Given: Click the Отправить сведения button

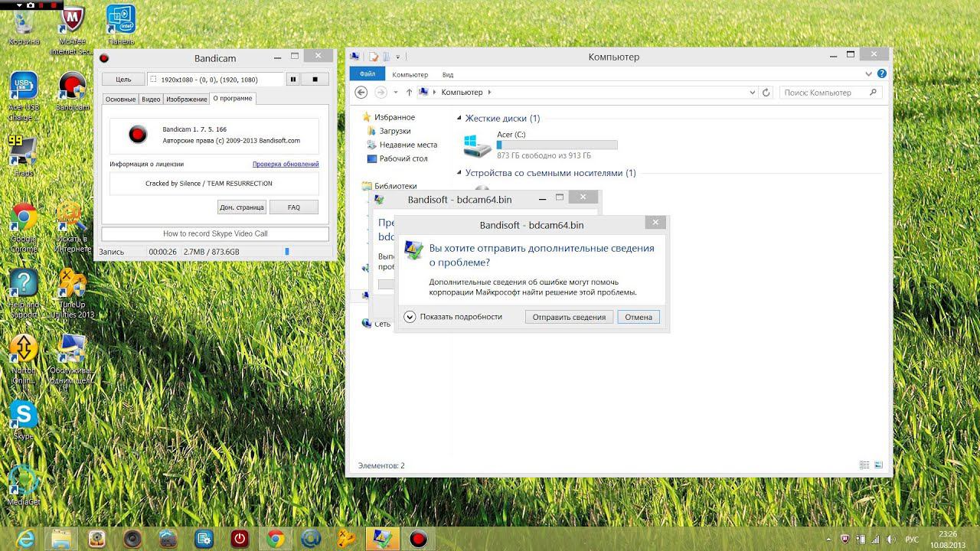Looking at the screenshot, I should point(569,317).
